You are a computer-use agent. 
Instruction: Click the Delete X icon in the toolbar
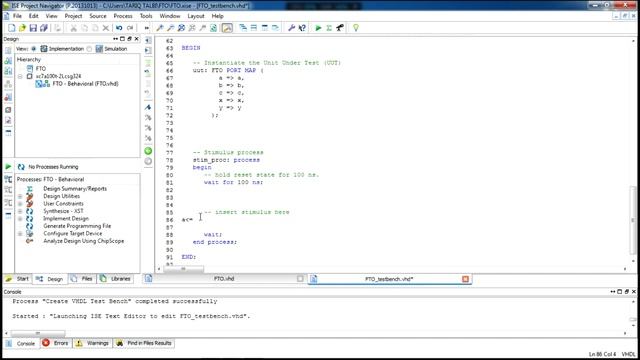[106, 28]
